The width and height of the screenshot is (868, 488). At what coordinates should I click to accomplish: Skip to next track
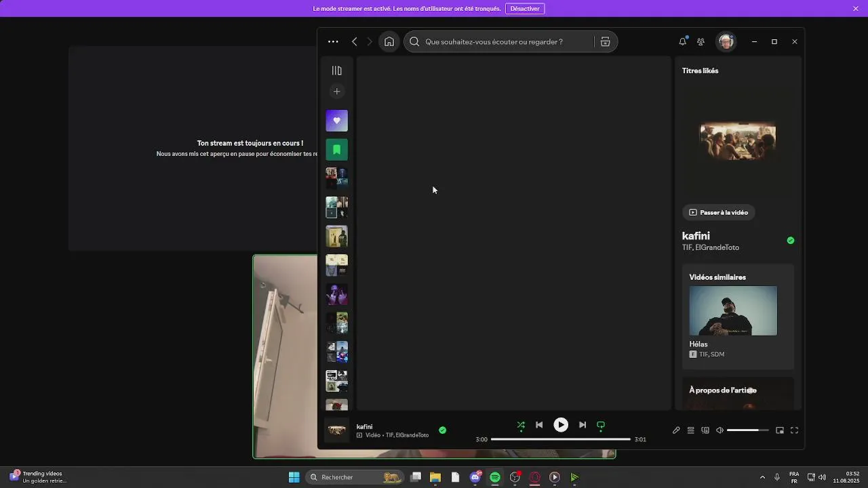point(583,425)
